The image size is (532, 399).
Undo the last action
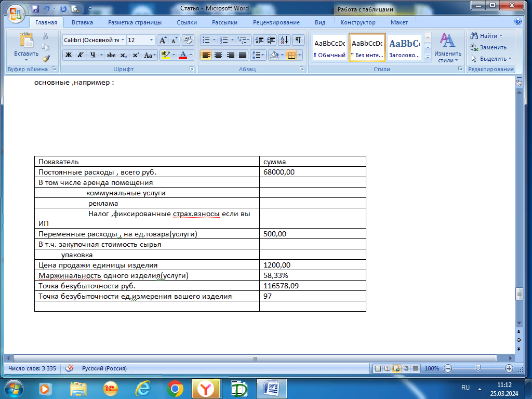pyautogui.click(x=47, y=9)
